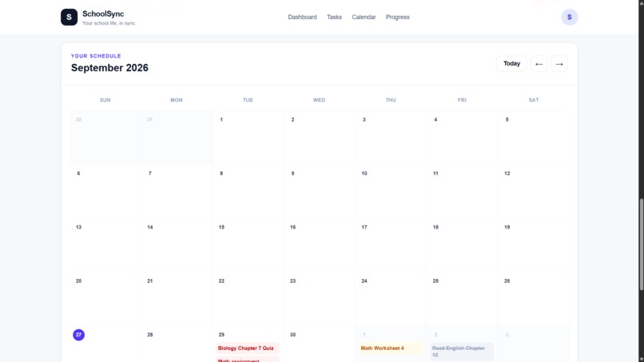The height and width of the screenshot is (362, 644).
Task: Open the user avatar S menu
Action: coord(569,18)
